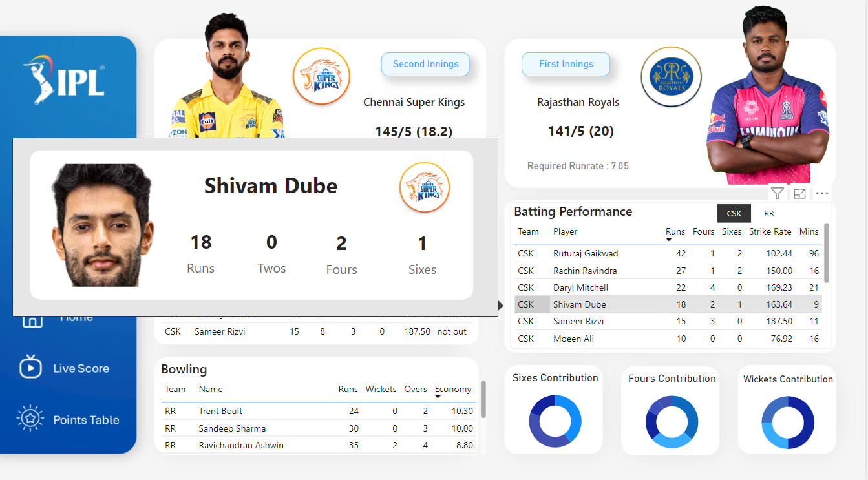Sort batting table by Strike Rate
The image size is (868, 480).
point(770,231)
